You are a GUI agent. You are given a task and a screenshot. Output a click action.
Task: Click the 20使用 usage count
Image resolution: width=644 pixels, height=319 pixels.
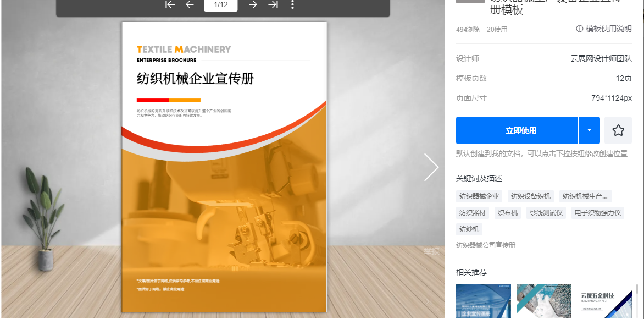coord(497,30)
